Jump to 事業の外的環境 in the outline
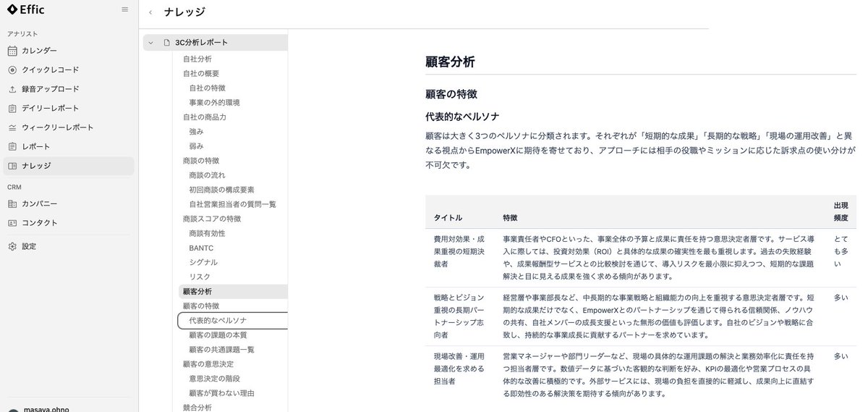Screen dimensions: 868x412 tap(214, 103)
